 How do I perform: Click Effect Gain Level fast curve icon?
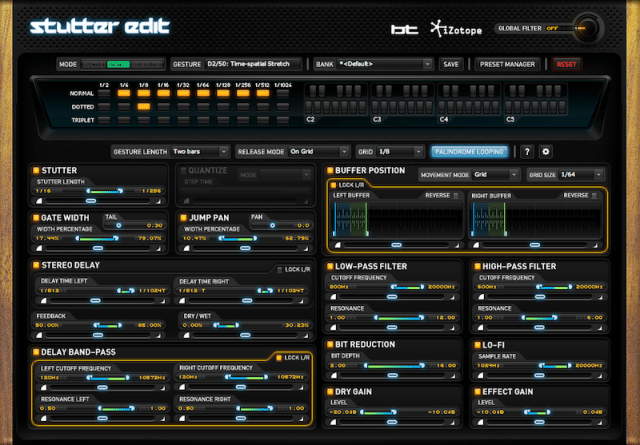(600, 423)
